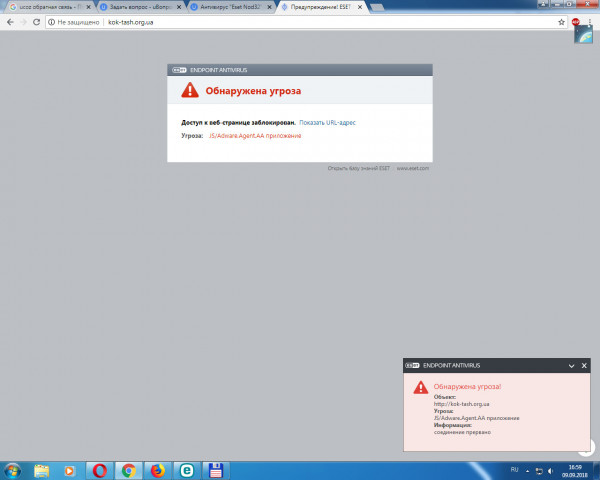Open the ESET knowledge base link
This screenshot has width=600, height=480.
(x=359, y=168)
